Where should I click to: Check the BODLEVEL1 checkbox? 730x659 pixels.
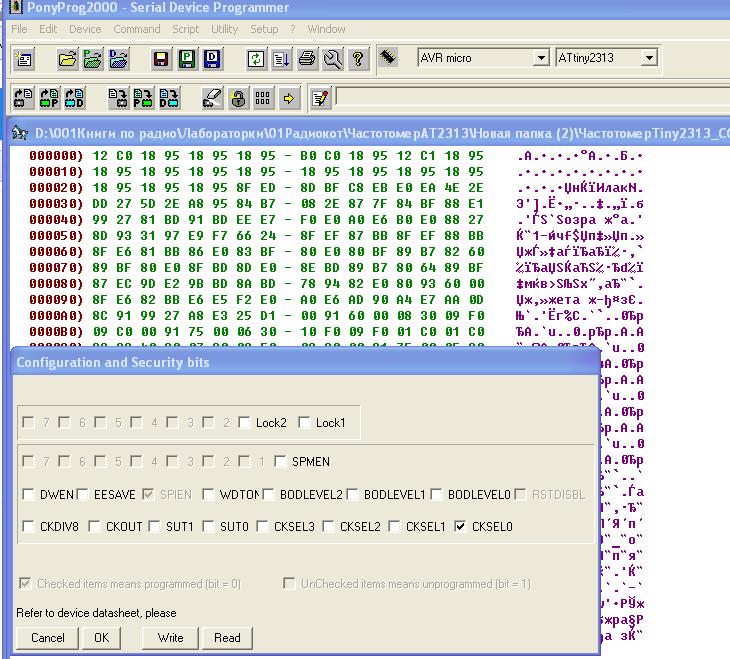click(352, 494)
